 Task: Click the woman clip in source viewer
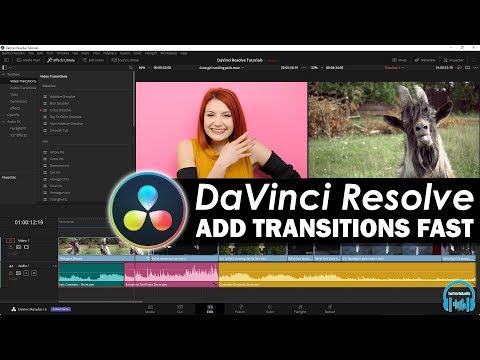pos(221,130)
